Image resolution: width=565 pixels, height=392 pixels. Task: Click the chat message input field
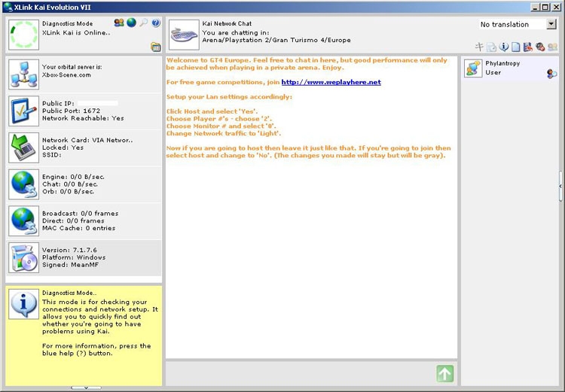point(300,374)
